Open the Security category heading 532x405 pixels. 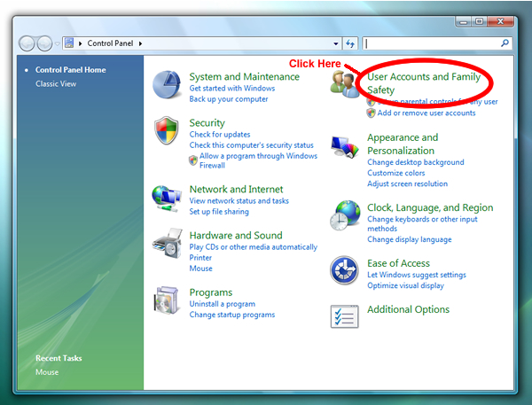[207, 123]
